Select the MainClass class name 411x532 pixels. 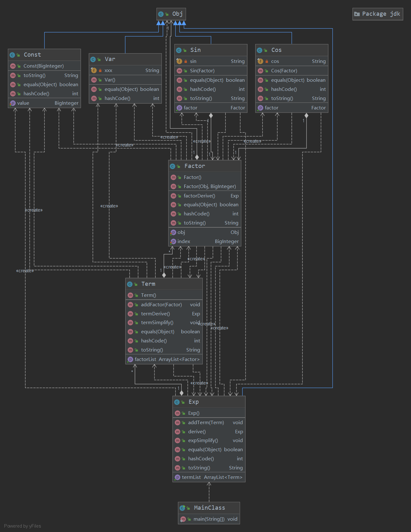click(210, 508)
